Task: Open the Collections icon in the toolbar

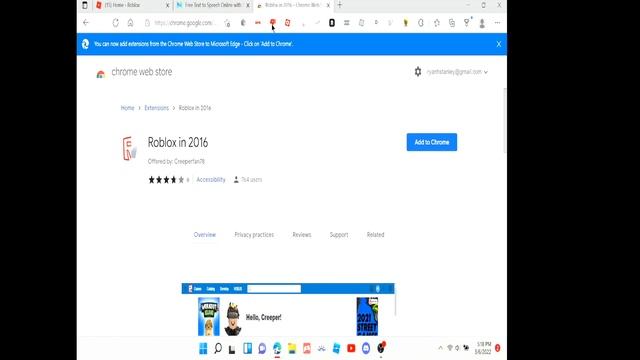Action: pyautogui.click(x=452, y=23)
